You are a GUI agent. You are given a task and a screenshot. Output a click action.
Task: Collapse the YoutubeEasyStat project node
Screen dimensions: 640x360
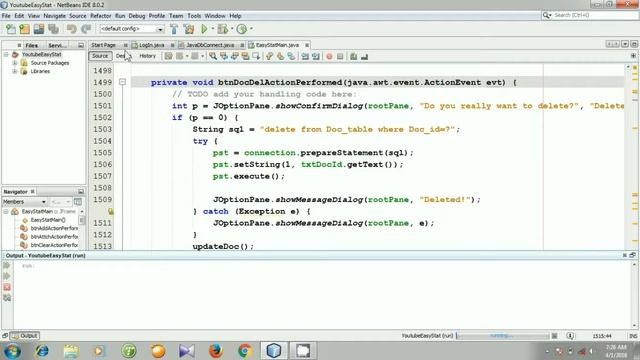pos(6,54)
